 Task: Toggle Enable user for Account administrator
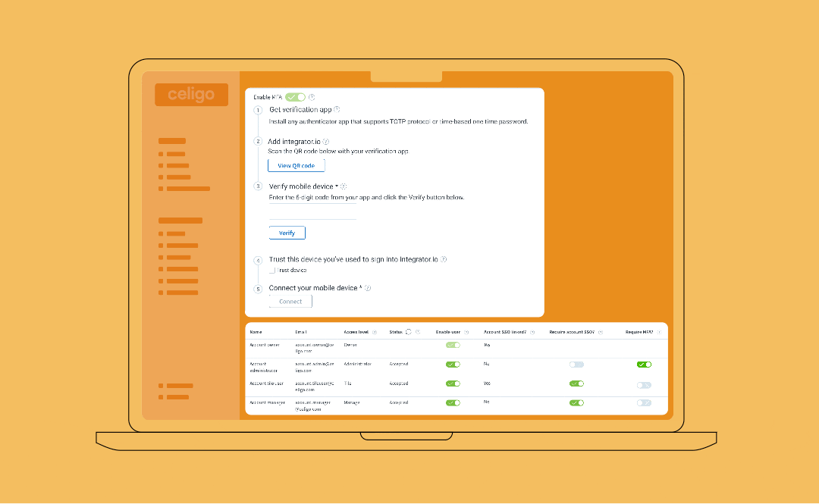tap(453, 365)
